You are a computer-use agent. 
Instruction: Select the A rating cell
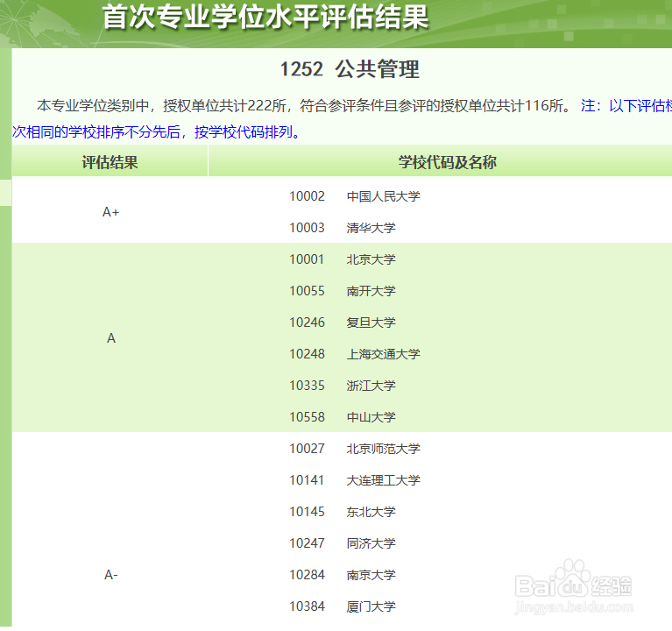pyautogui.click(x=111, y=338)
